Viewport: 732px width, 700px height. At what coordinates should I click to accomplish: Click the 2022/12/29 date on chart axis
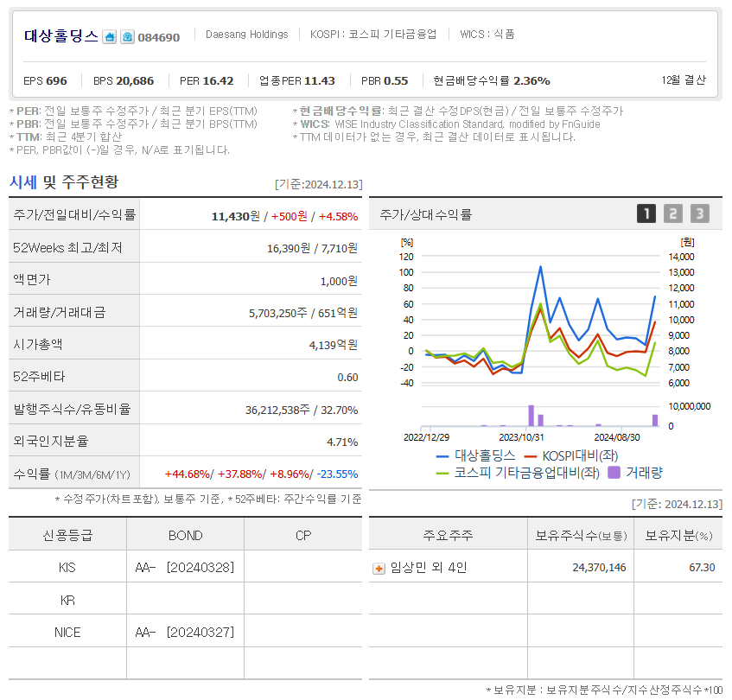click(x=426, y=438)
